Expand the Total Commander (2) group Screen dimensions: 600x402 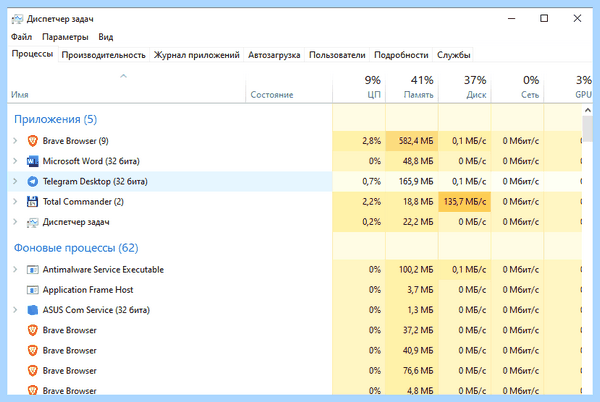point(15,202)
